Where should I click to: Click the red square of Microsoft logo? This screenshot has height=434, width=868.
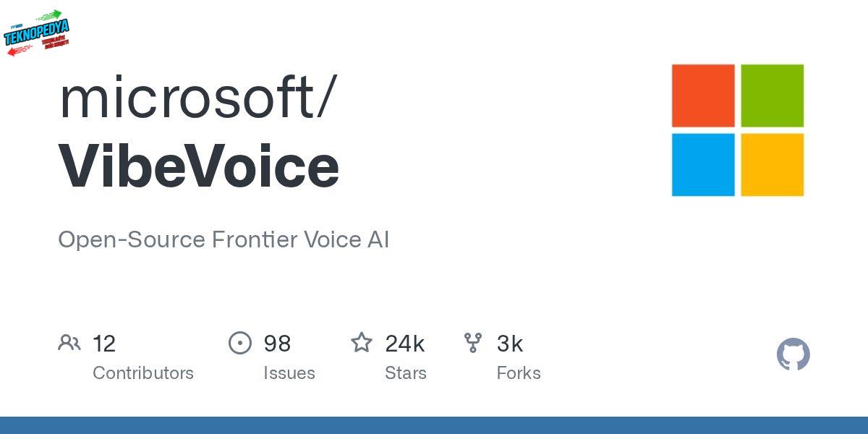(x=703, y=95)
